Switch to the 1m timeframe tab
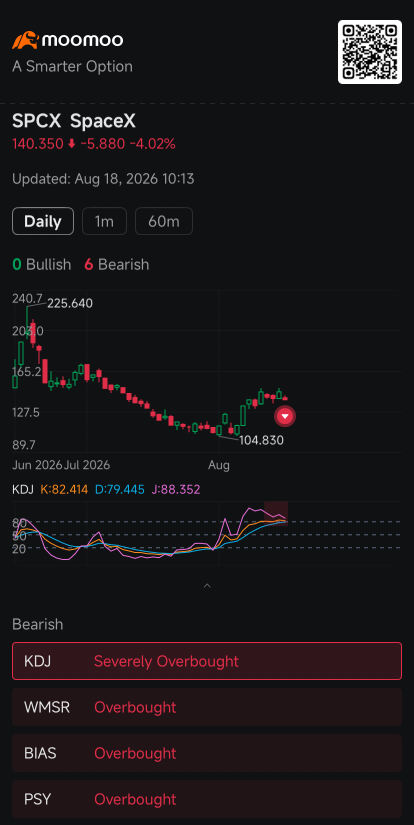Viewport: 414px width, 825px height. pyautogui.click(x=104, y=221)
